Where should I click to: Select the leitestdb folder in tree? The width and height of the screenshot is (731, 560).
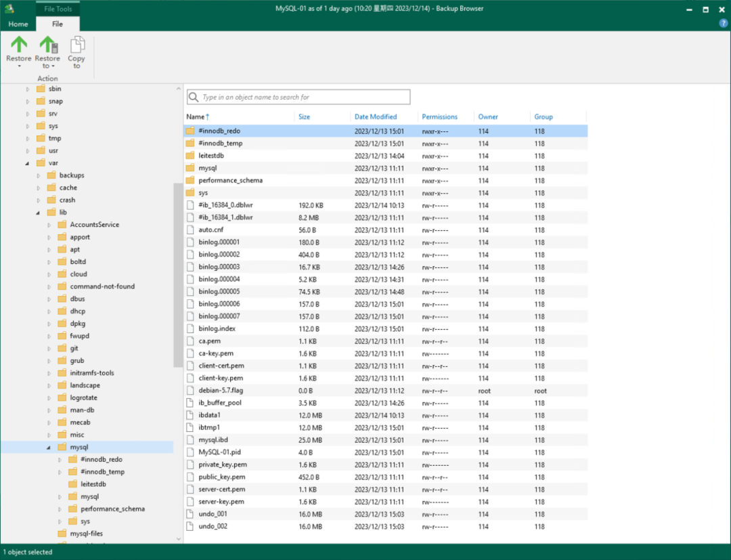[93, 484]
